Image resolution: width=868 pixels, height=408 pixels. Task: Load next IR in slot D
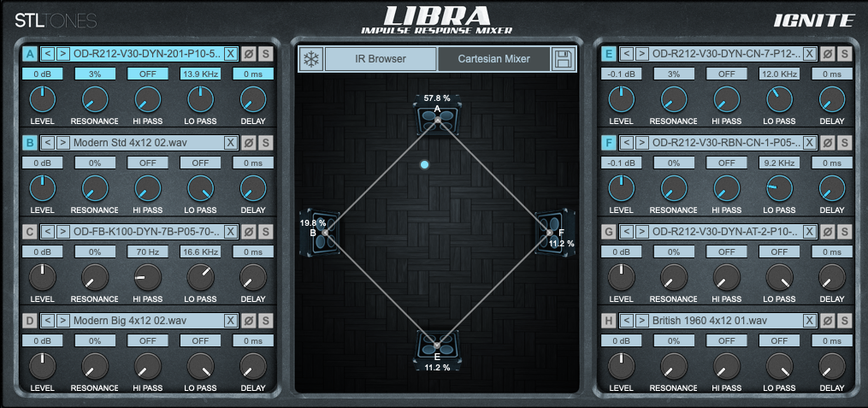(x=63, y=321)
